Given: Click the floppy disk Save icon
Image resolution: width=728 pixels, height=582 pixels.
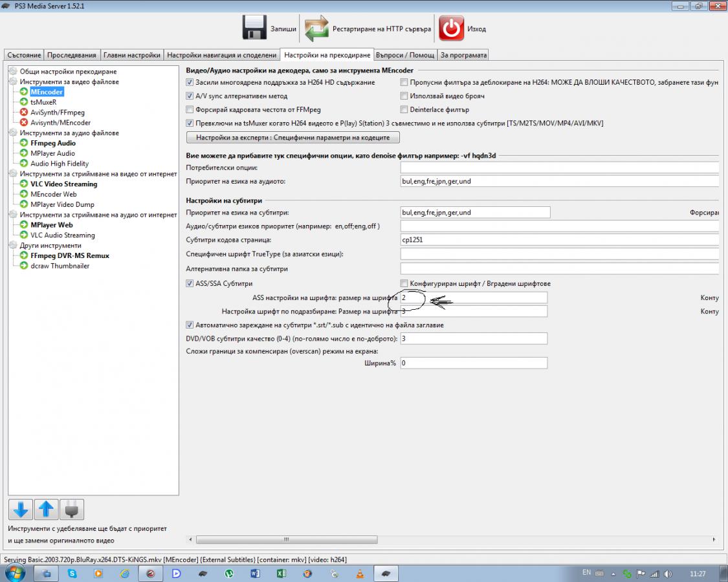Looking at the screenshot, I should point(254,28).
